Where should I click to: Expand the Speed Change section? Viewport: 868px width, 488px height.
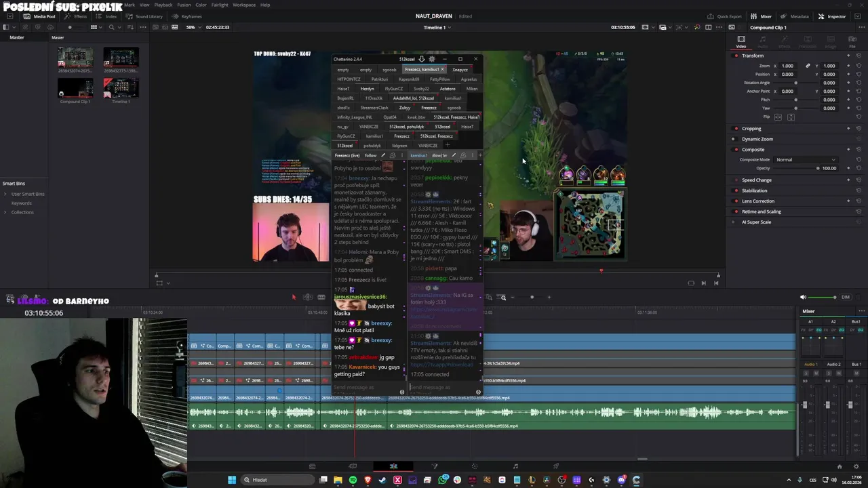pos(756,180)
